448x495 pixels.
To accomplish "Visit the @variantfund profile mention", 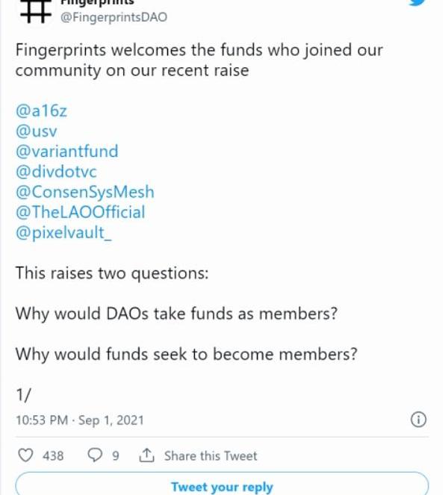I will point(66,152).
